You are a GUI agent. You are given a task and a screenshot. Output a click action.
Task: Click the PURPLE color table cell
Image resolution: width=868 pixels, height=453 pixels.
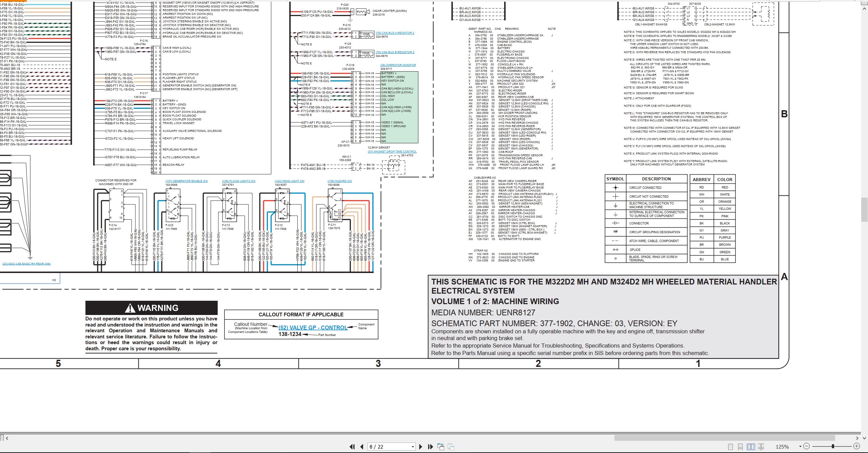[725, 238]
